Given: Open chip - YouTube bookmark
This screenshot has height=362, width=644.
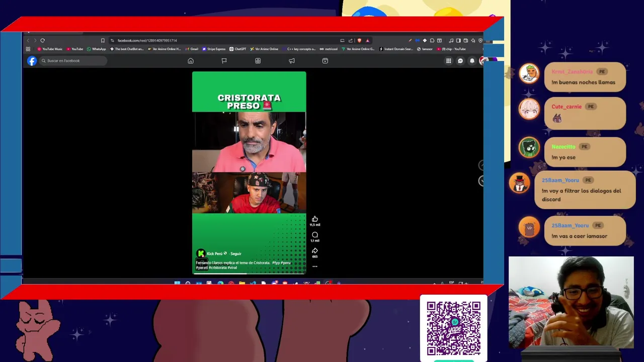Looking at the screenshot, I should (x=451, y=49).
